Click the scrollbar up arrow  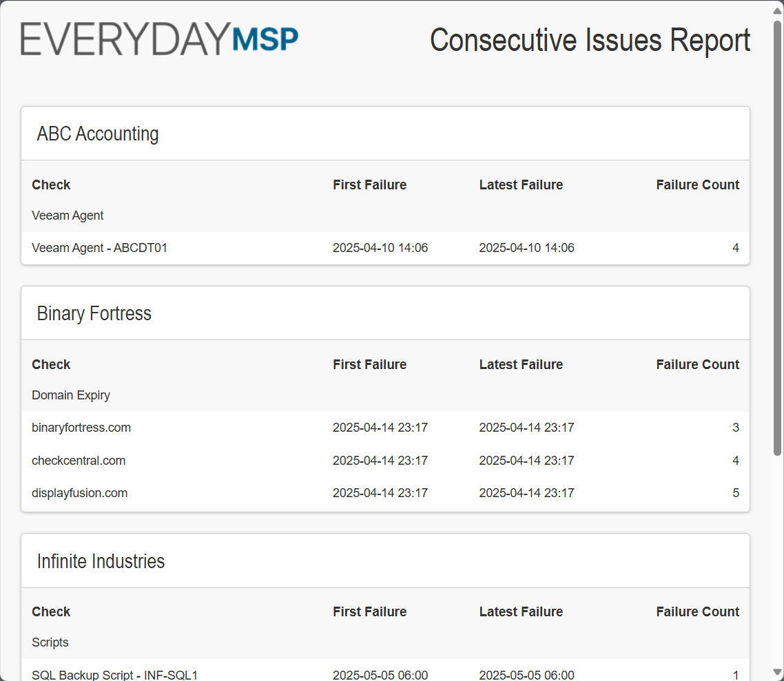tap(777, 10)
